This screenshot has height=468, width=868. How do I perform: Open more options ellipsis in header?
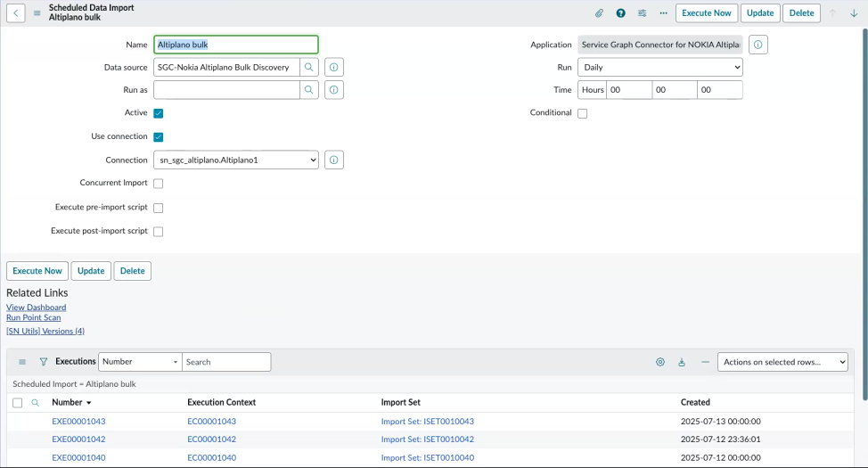tap(663, 12)
